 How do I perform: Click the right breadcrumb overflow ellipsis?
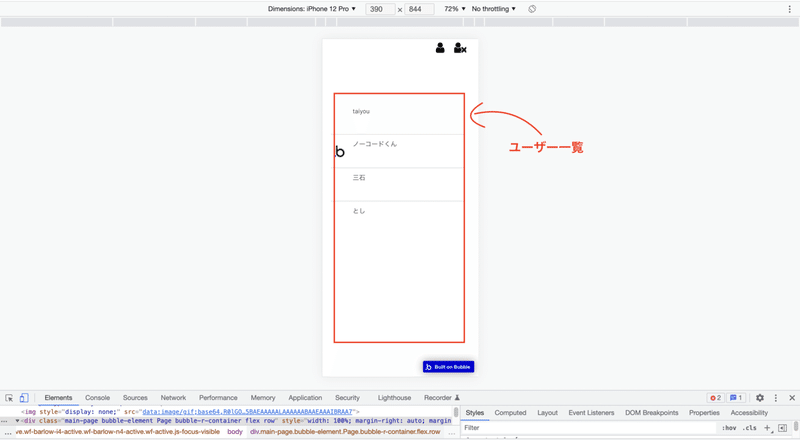coord(452,433)
